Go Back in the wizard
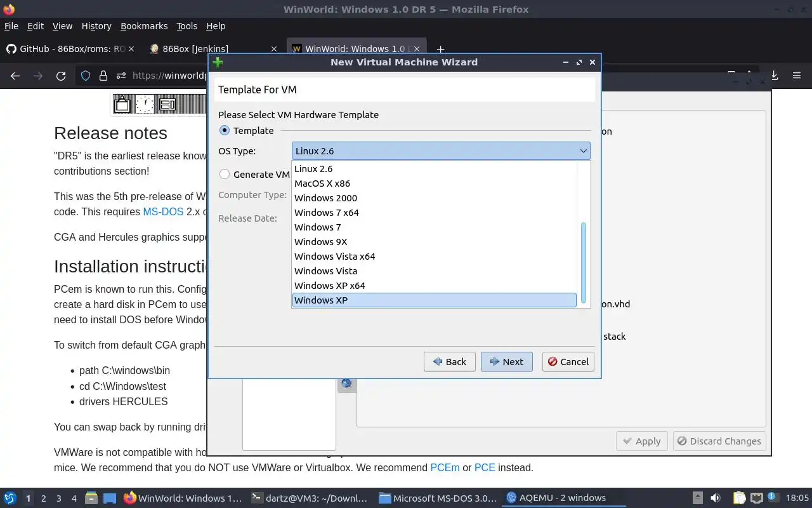This screenshot has height=508, width=812. tap(449, 362)
